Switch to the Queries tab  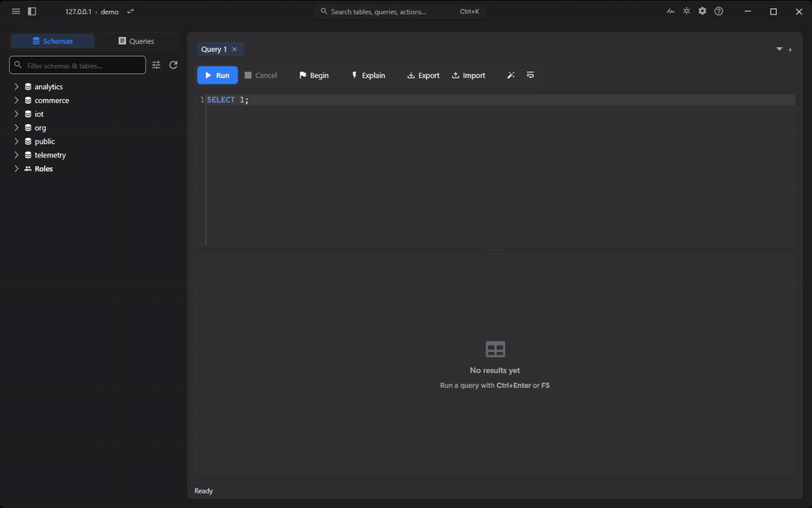point(136,41)
